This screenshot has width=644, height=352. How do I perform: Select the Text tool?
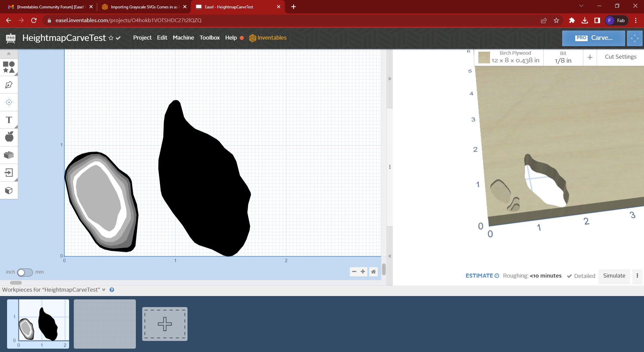pos(9,120)
